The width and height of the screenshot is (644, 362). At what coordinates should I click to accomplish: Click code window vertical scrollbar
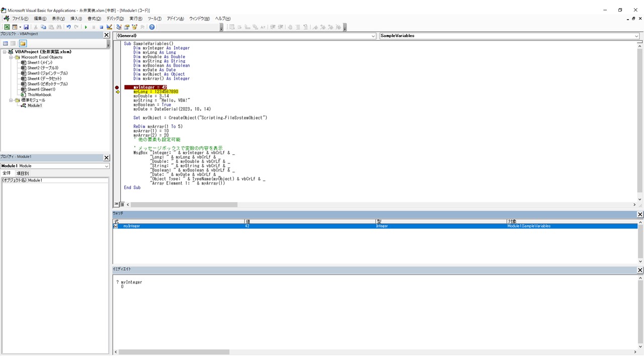(640, 121)
